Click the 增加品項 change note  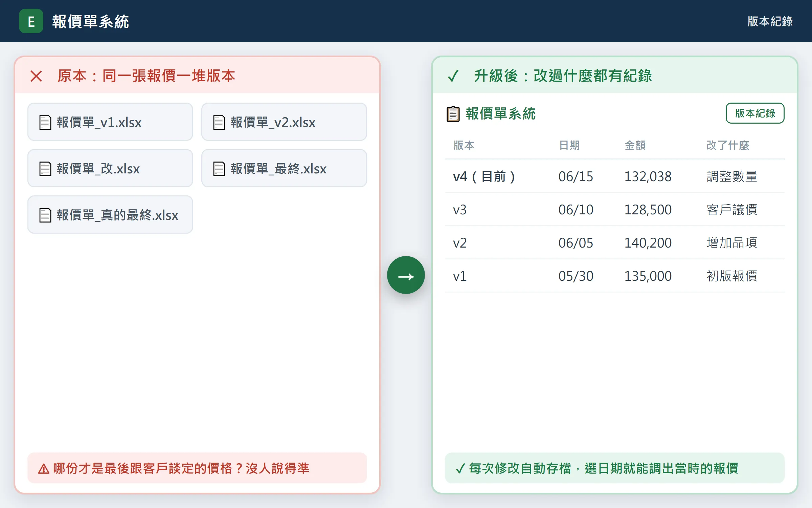tap(732, 243)
